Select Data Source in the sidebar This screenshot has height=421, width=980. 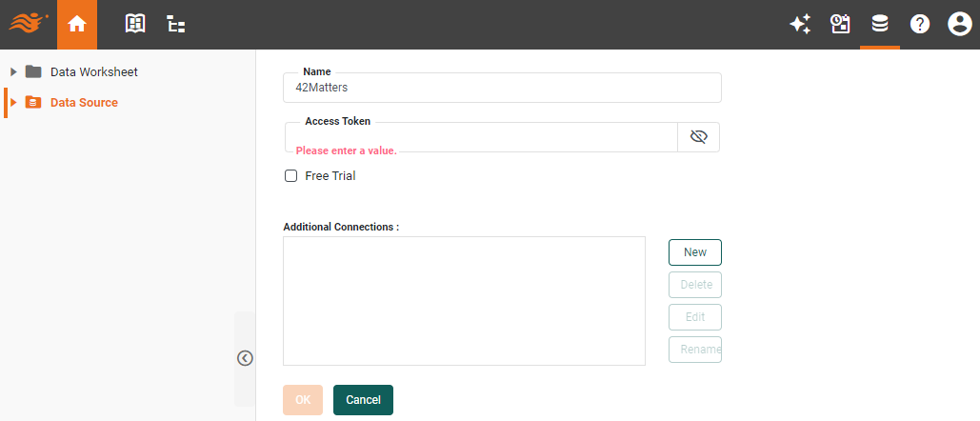tap(84, 102)
